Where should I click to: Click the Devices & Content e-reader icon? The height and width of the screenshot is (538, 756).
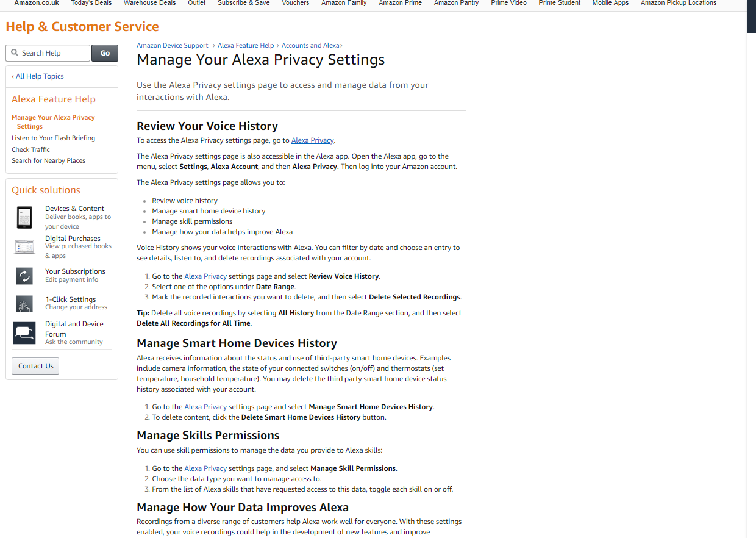tap(24, 217)
